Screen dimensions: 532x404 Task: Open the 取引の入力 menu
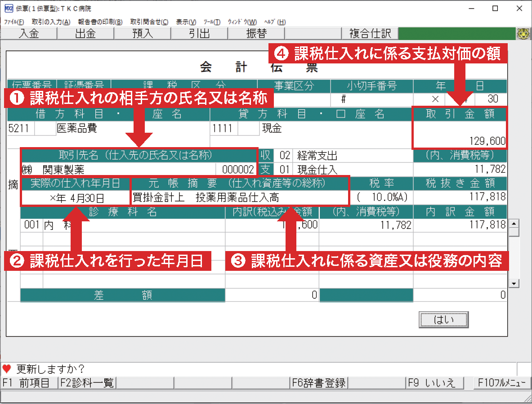tap(51, 22)
